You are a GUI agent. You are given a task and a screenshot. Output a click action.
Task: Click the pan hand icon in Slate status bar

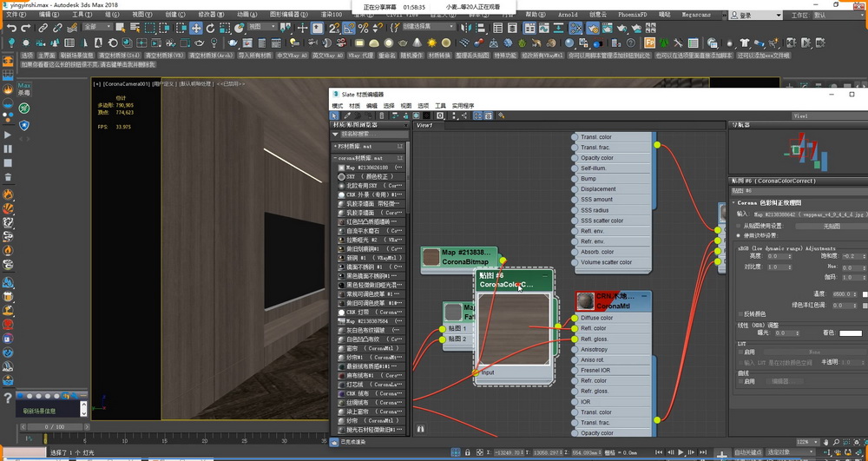[826, 442]
